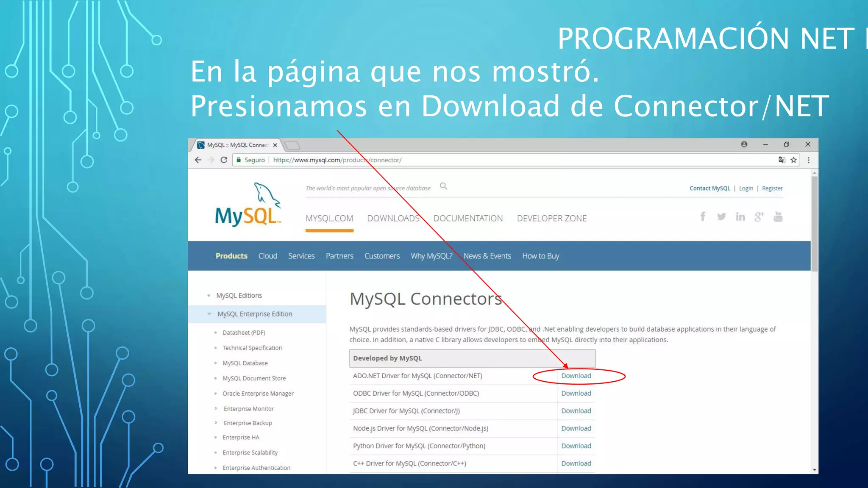The width and height of the screenshot is (868, 488).
Task: Reload the page with the refresh icon
Action: tap(224, 160)
